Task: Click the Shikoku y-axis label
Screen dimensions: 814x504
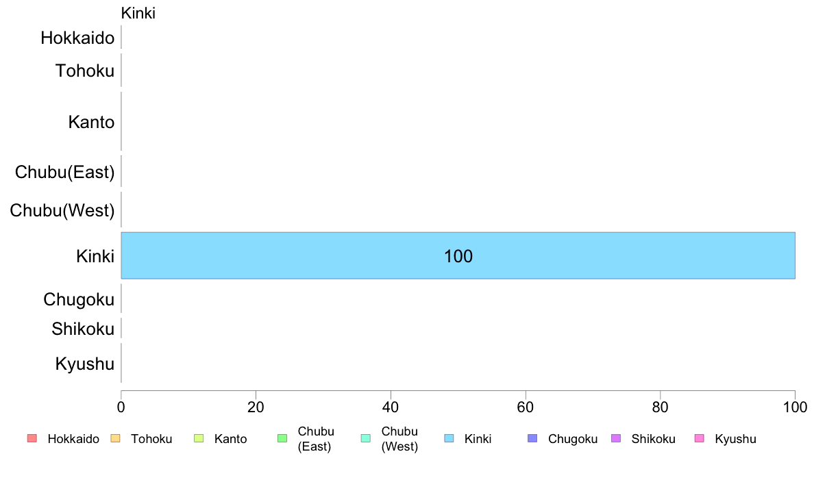Action: (83, 329)
